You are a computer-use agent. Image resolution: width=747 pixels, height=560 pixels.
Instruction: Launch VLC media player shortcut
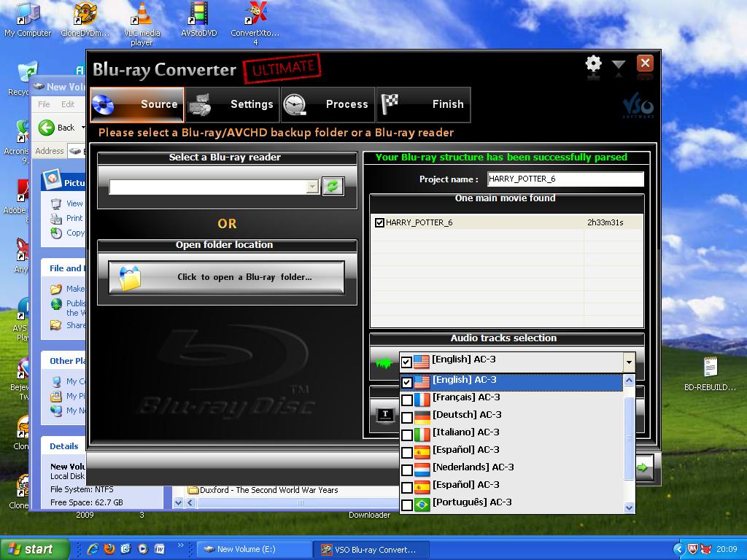(142, 24)
